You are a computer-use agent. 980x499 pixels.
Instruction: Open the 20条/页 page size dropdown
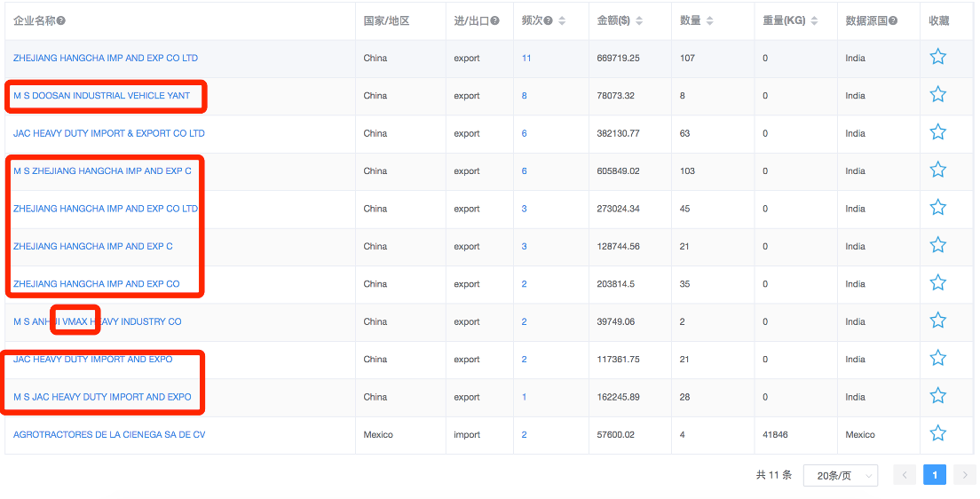click(x=840, y=475)
